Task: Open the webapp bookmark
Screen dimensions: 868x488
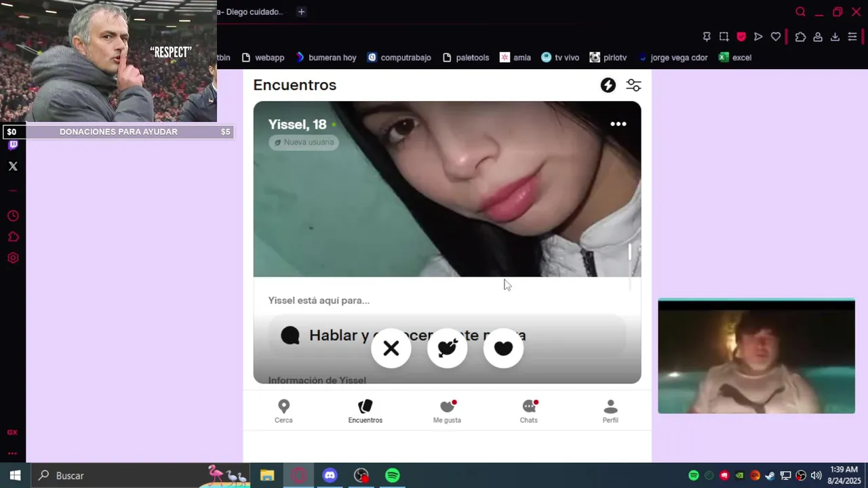Action: pos(262,58)
